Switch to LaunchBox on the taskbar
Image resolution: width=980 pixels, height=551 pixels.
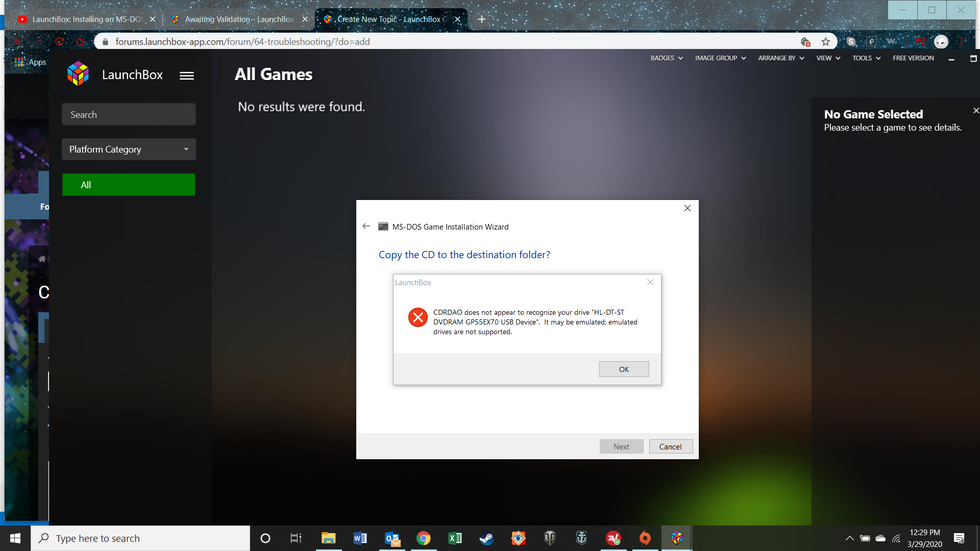(677, 538)
